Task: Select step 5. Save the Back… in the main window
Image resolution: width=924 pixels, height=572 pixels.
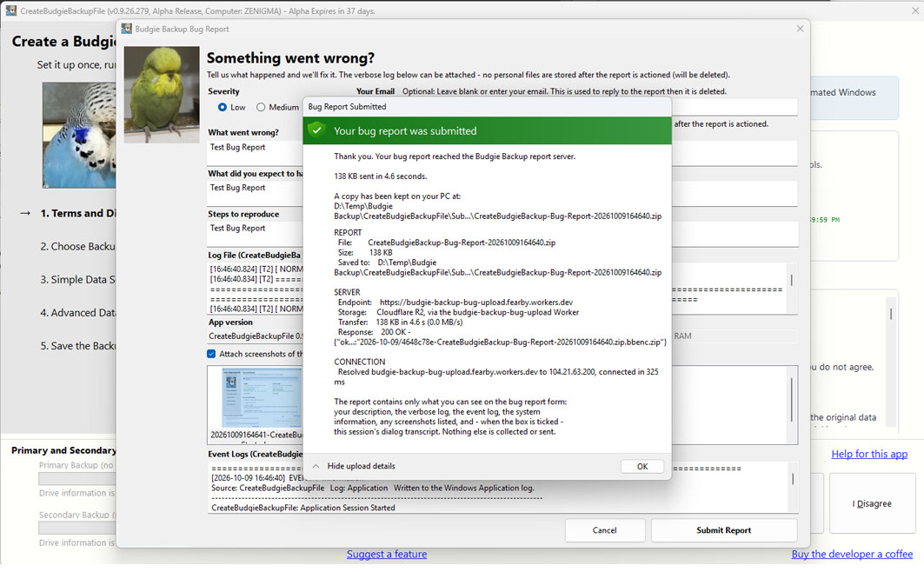Action: pyautogui.click(x=77, y=346)
